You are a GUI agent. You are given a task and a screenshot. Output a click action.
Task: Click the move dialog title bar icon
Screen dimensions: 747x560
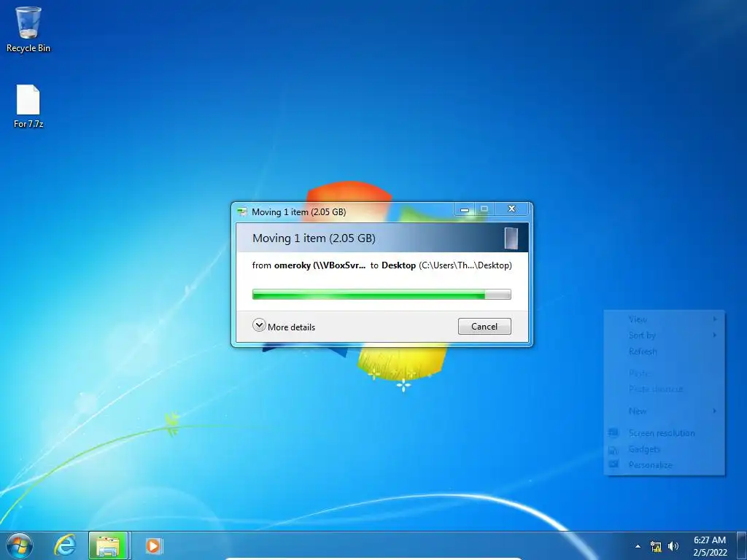(x=242, y=212)
